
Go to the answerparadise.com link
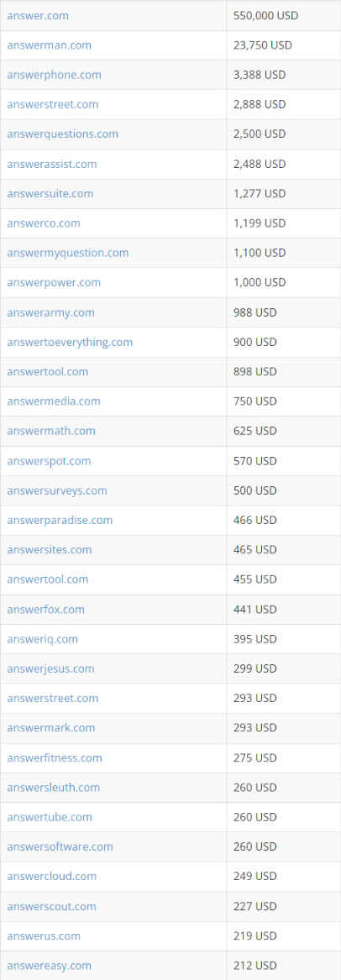(x=60, y=520)
